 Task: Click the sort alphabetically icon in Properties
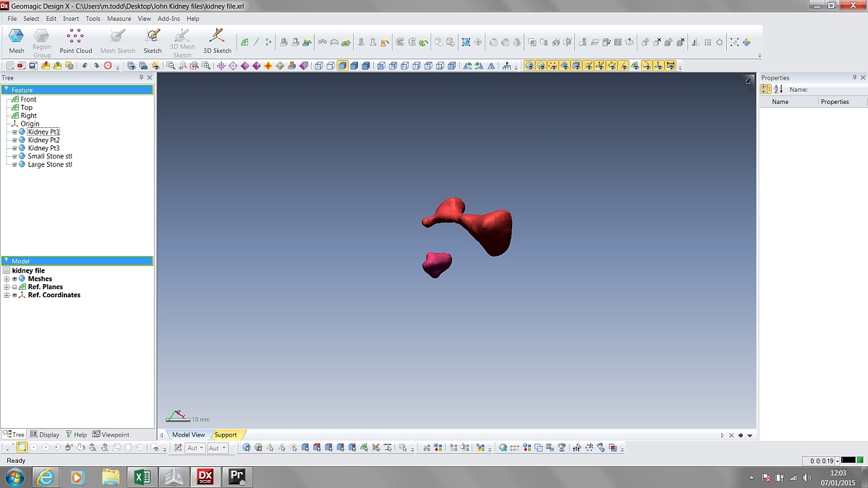778,90
